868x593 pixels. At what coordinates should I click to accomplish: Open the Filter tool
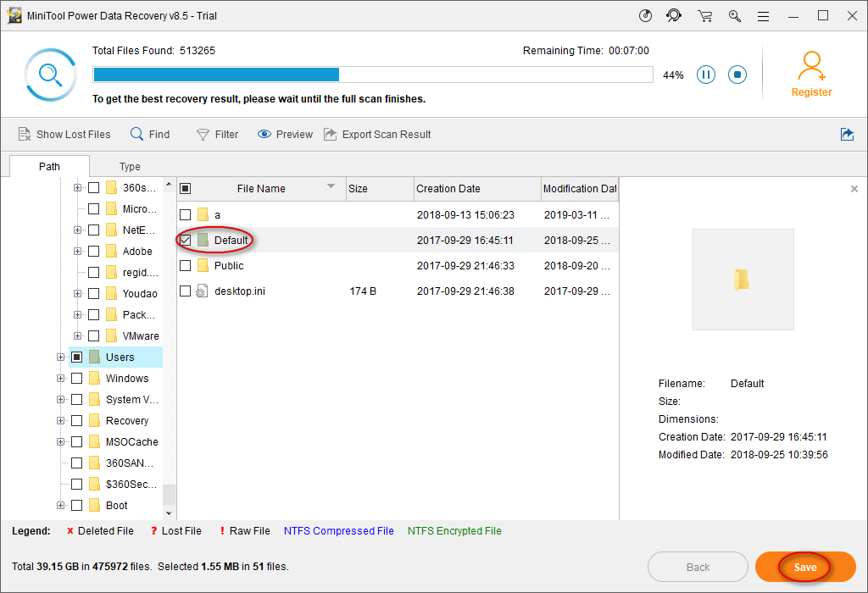[218, 135]
